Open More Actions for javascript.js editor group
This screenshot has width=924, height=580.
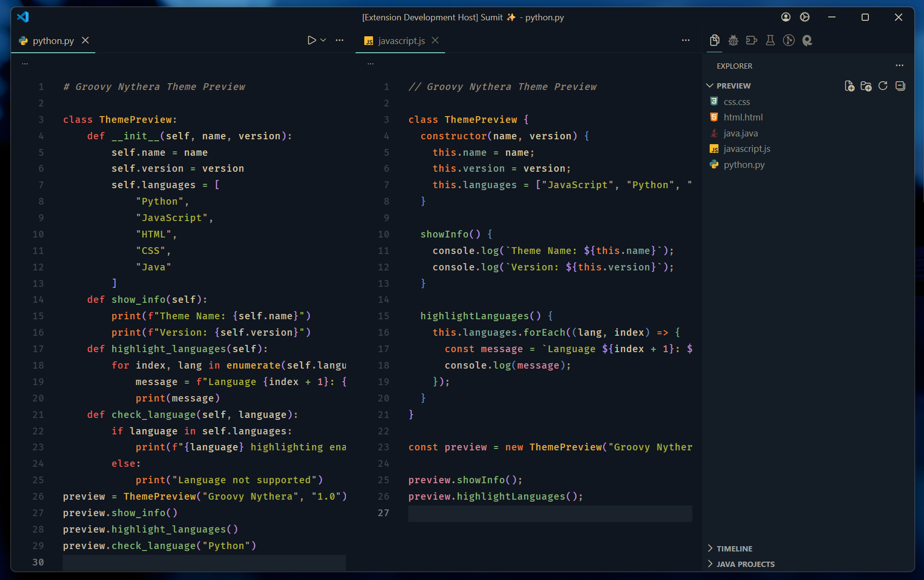[x=686, y=41]
